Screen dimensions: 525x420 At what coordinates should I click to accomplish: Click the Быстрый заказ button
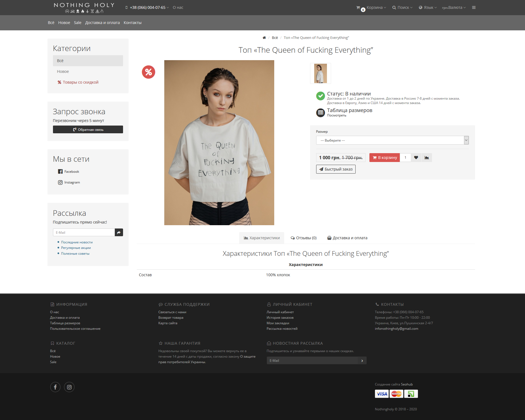click(x=336, y=169)
